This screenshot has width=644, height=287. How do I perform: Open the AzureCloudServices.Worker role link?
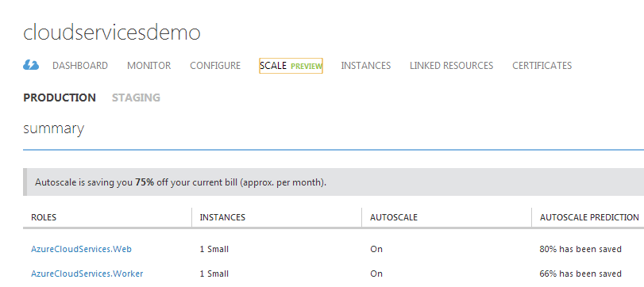pos(87,274)
